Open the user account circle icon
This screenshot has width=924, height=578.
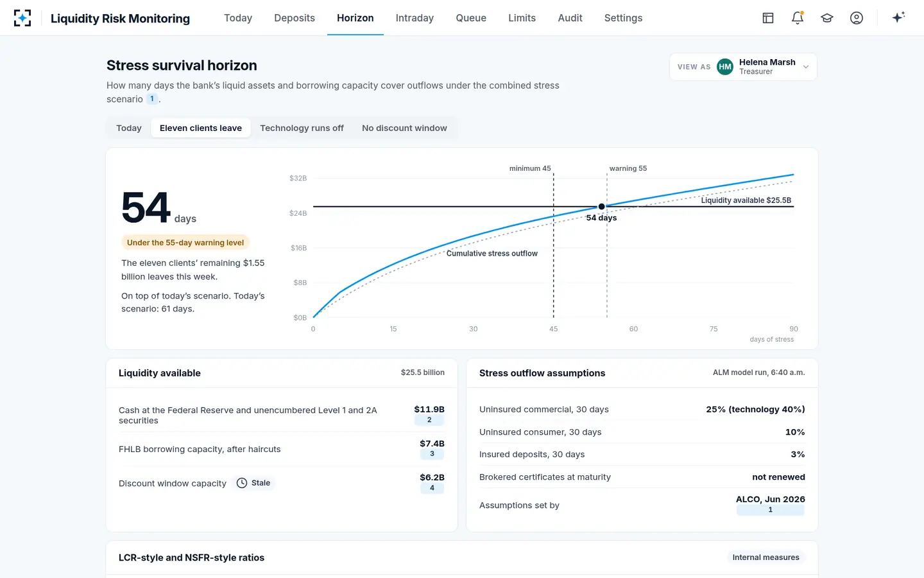pos(857,18)
